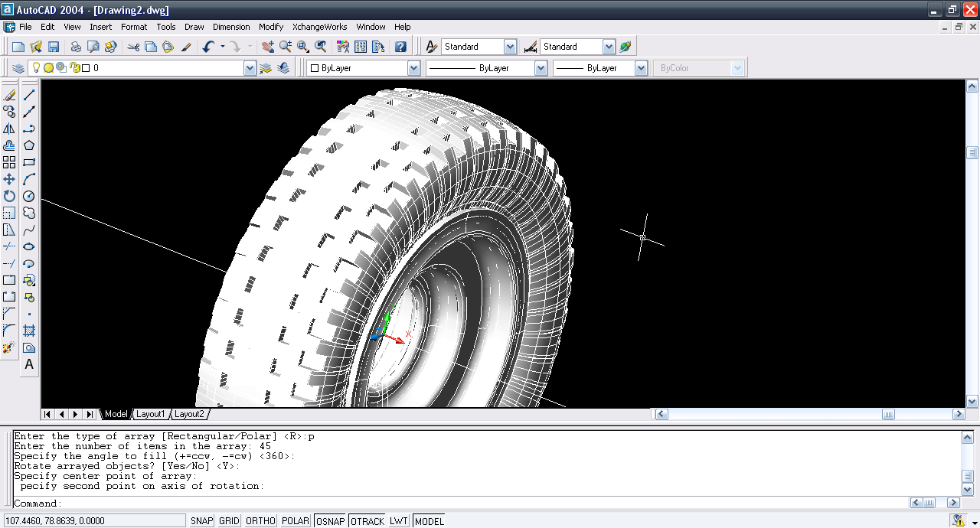
Task: Select the Copy Object tool
Action: click(9, 112)
